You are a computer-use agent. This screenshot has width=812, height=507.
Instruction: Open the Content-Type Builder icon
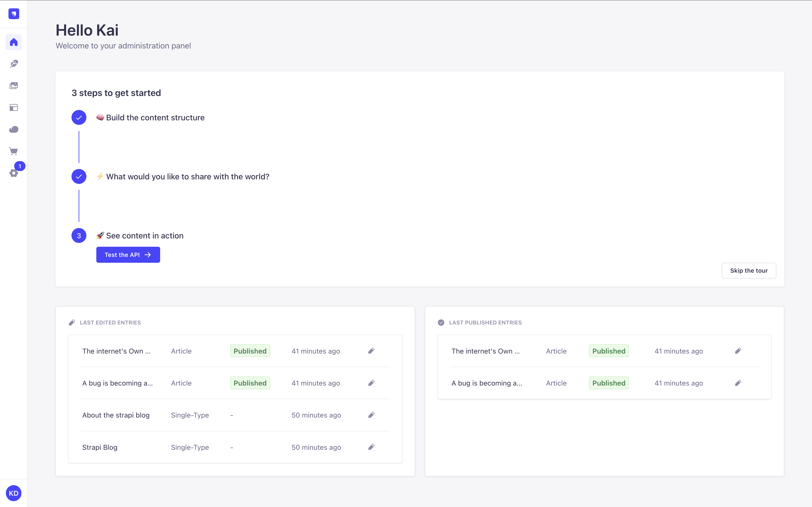pos(14,107)
